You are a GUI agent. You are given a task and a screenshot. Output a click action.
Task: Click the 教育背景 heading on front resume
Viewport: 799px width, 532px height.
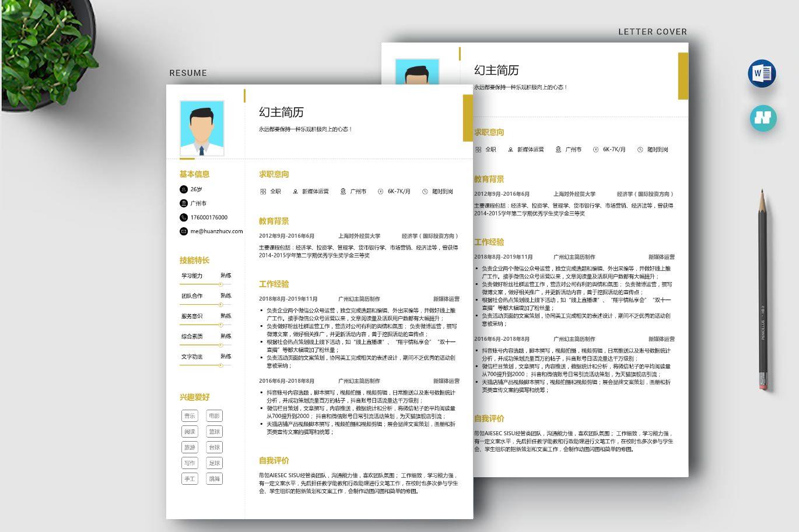pyautogui.click(x=274, y=221)
